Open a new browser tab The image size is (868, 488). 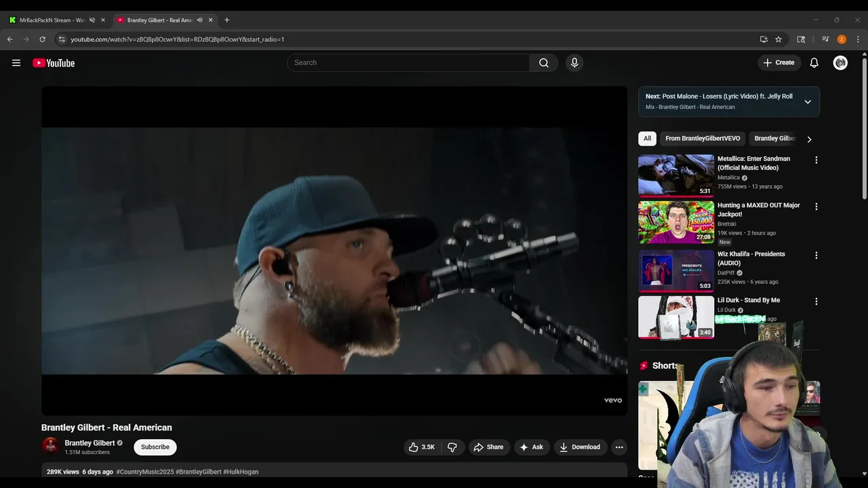tap(226, 20)
